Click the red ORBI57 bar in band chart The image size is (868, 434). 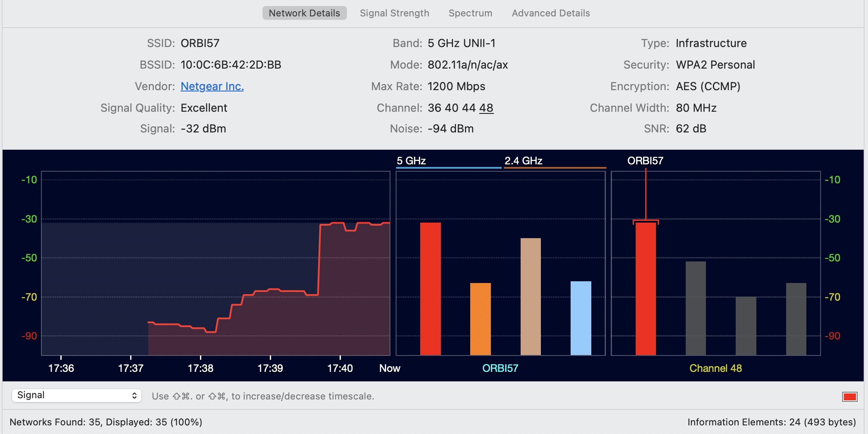[x=430, y=288]
